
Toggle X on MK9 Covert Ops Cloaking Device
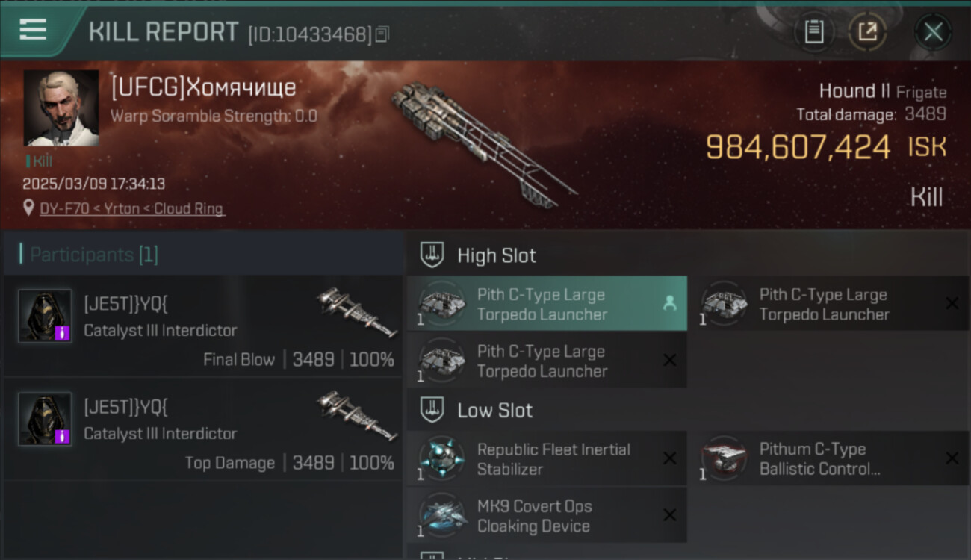(670, 515)
